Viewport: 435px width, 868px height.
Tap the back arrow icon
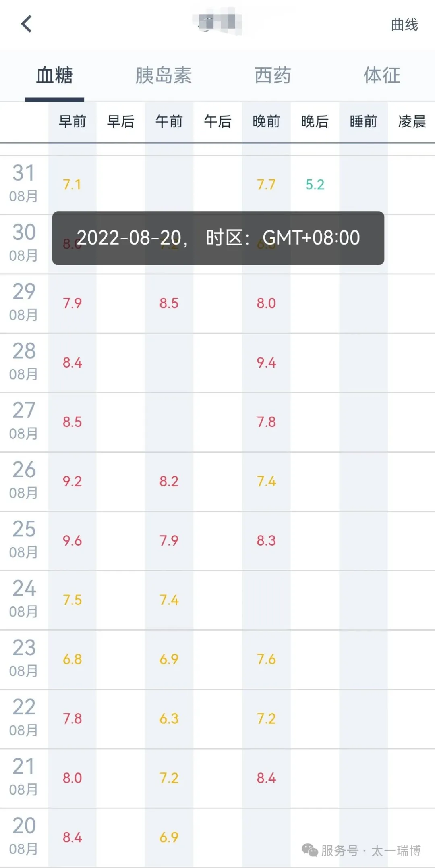pyautogui.click(x=27, y=24)
